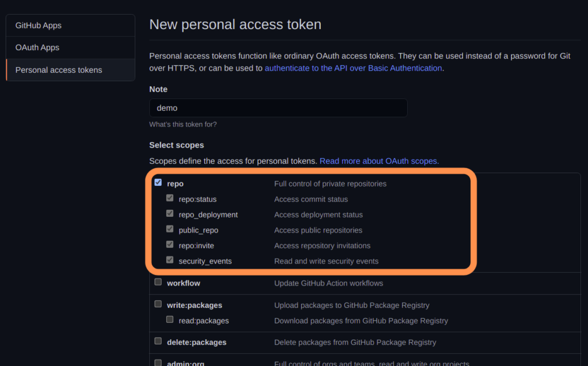
Task: Uncheck the repo scope checkbox
Action: (158, 182)
